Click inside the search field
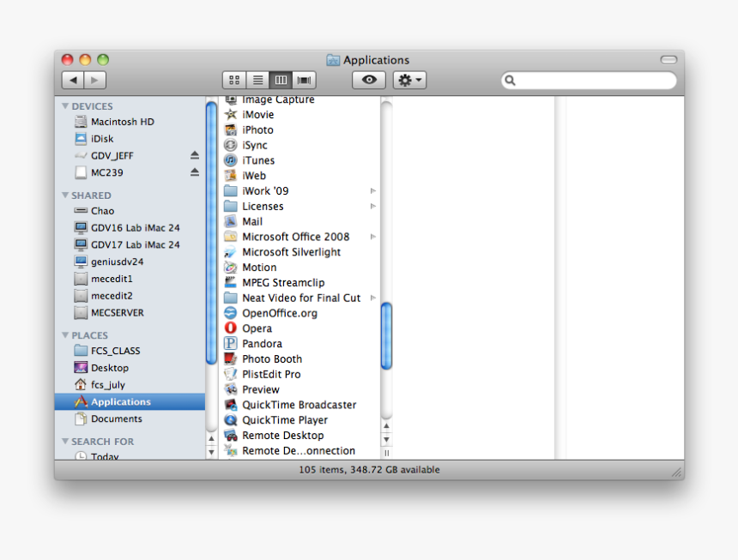This screenshot has height=560, width=738. (589, 81)
